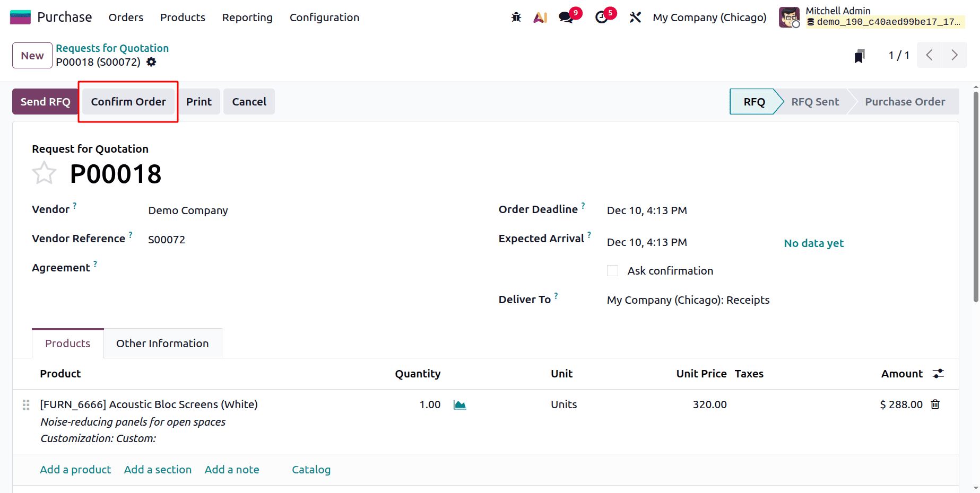Click the Confirm Order button
Viewport: 980px width, 493px height.
[x=128, y=101]
